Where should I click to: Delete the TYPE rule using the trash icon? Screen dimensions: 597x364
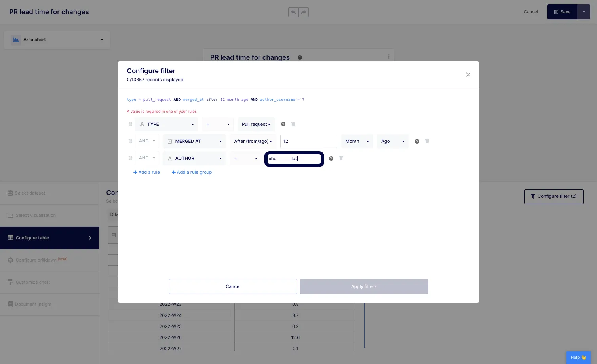tap(293, 124)
